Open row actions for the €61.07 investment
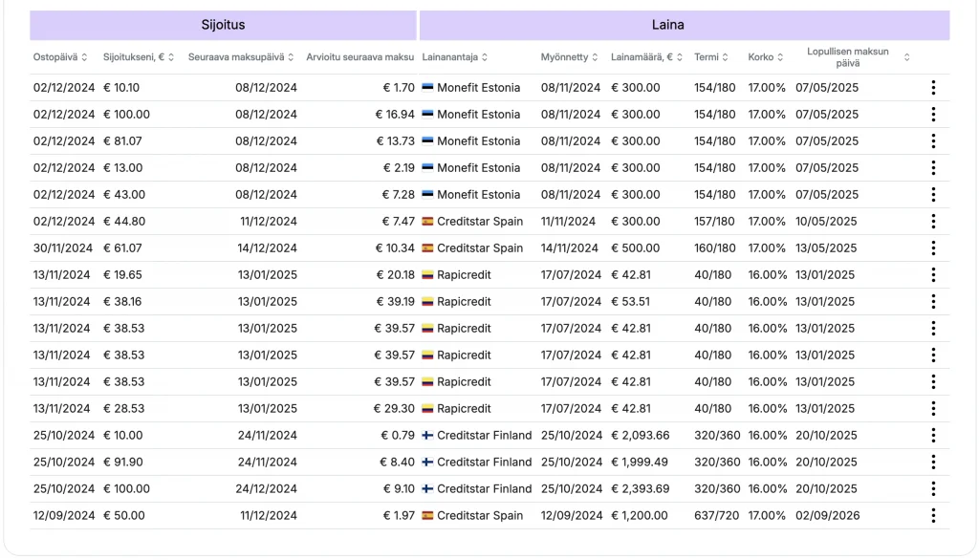This screenshot has width=979, height=560. click(933, 248)
